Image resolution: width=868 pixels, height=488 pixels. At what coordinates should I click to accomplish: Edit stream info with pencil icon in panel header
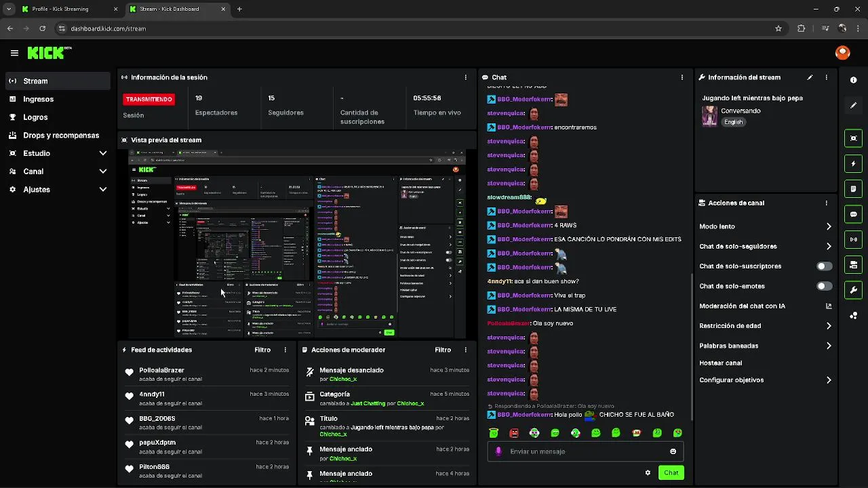810,77
